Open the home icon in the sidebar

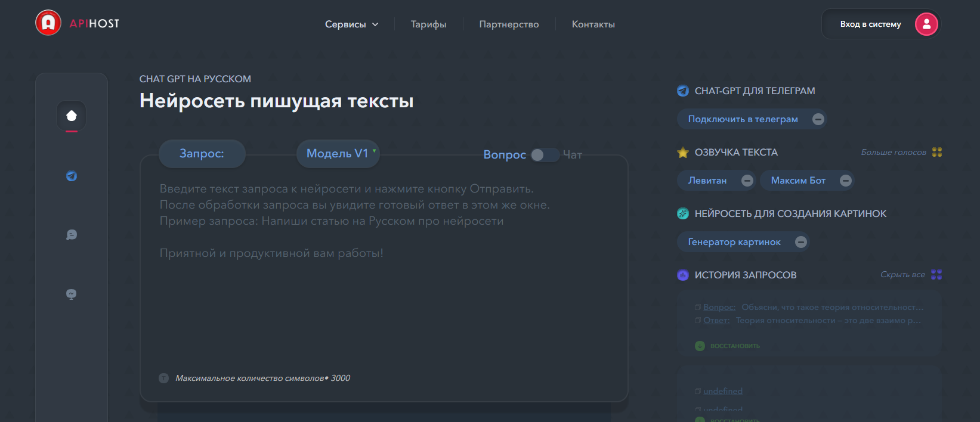coord(72,116)
